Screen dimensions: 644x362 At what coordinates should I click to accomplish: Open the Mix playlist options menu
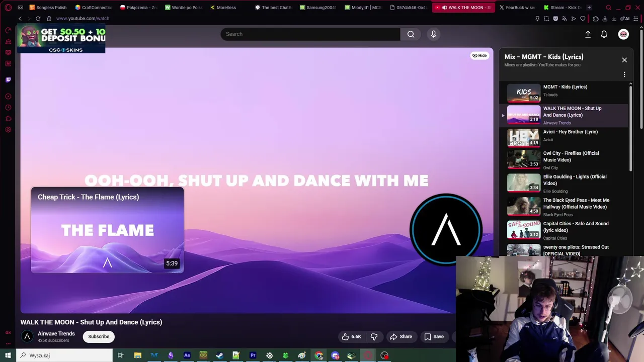point(624,74)
